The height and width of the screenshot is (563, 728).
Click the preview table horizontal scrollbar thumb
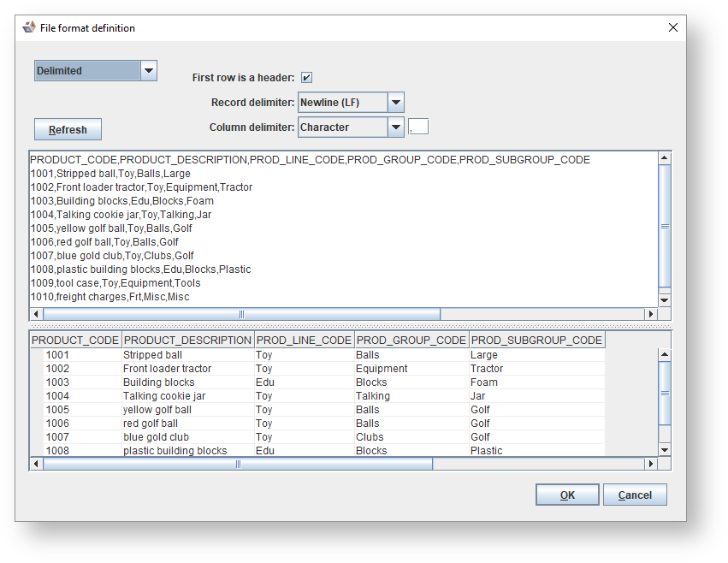pos(238,464)
